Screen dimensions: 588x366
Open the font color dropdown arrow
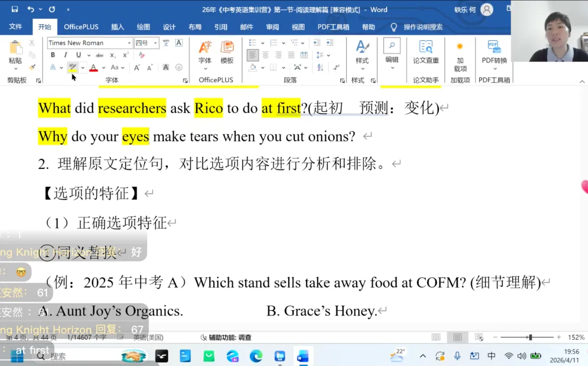click(x=103, y=68)
